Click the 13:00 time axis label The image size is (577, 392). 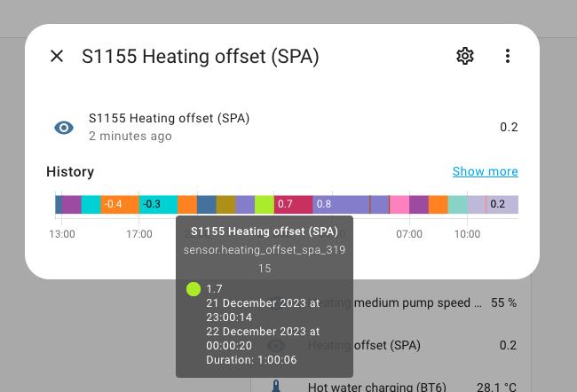pyautogui.click(x=62, y=234)
